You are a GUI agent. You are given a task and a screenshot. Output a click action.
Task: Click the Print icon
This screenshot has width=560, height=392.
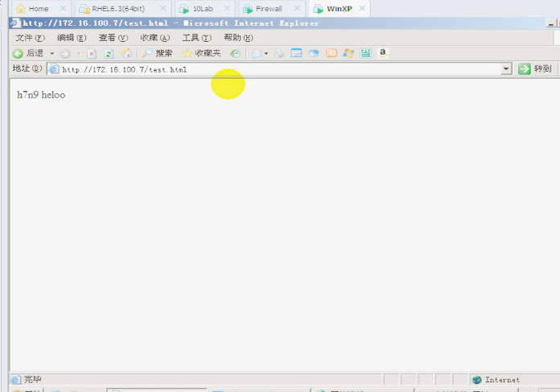click(x=279, y=54)
